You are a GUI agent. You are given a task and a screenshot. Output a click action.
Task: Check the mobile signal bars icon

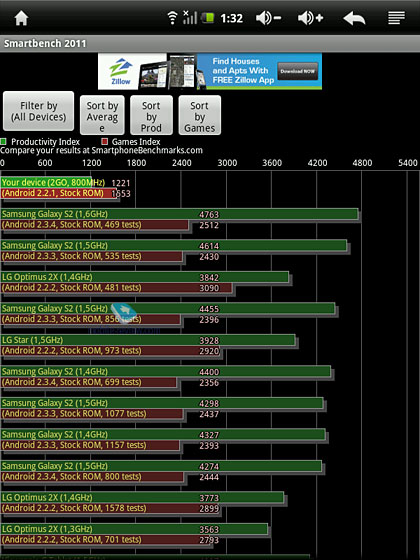[190, 18]
